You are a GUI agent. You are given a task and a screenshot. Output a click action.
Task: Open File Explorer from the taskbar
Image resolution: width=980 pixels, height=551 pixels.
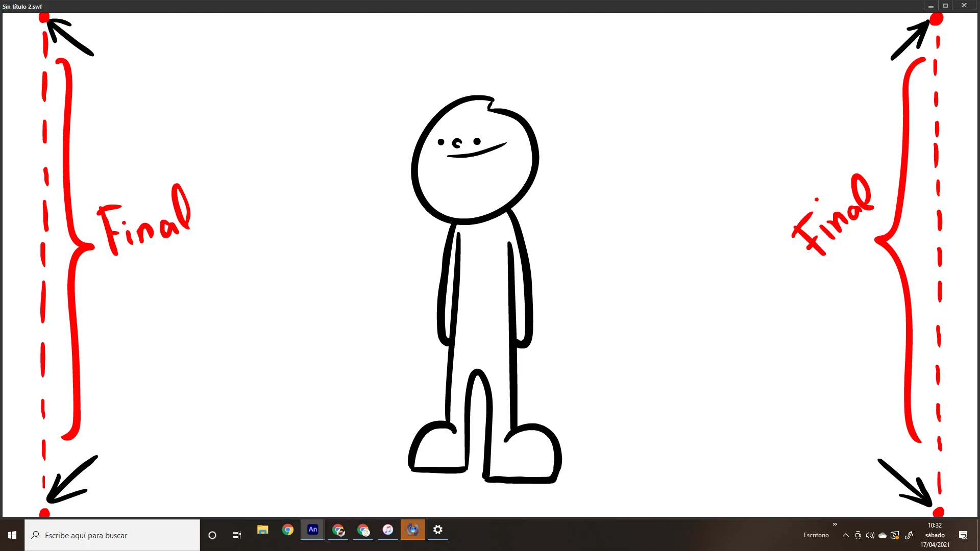point(263,530)
